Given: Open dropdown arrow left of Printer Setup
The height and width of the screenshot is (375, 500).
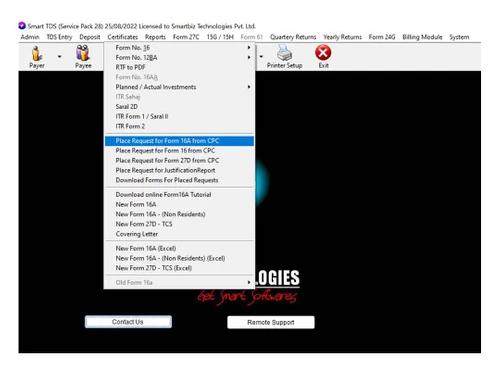Looking at the screenshot, I should 261,57.
